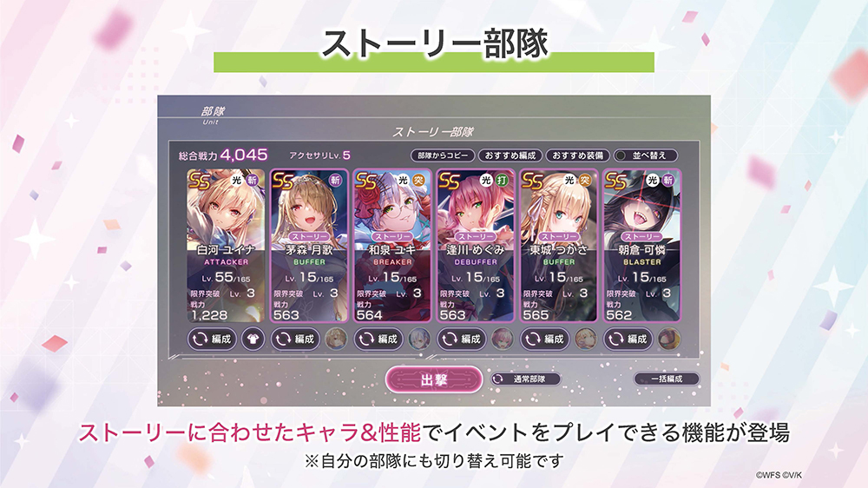Click 編成 swap button under 朝倉可憐
Viewport: 868px width, 488px height.
click(x=628, y=339)
